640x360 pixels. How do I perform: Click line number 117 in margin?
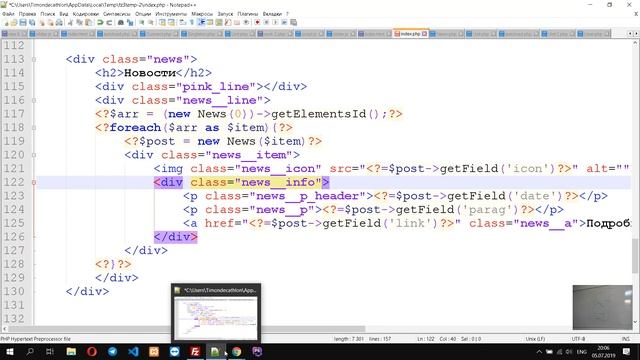tap(14, 114)
